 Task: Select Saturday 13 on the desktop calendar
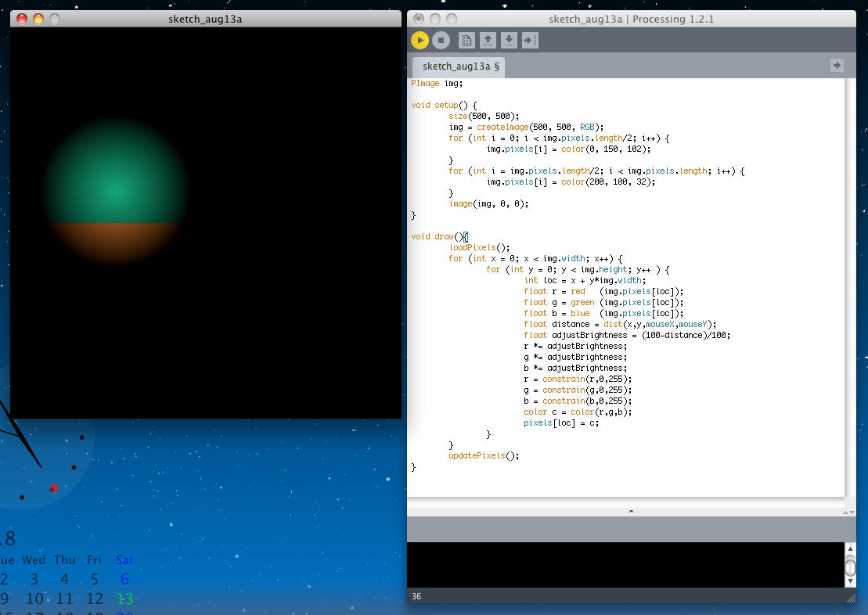pos(124,599)
